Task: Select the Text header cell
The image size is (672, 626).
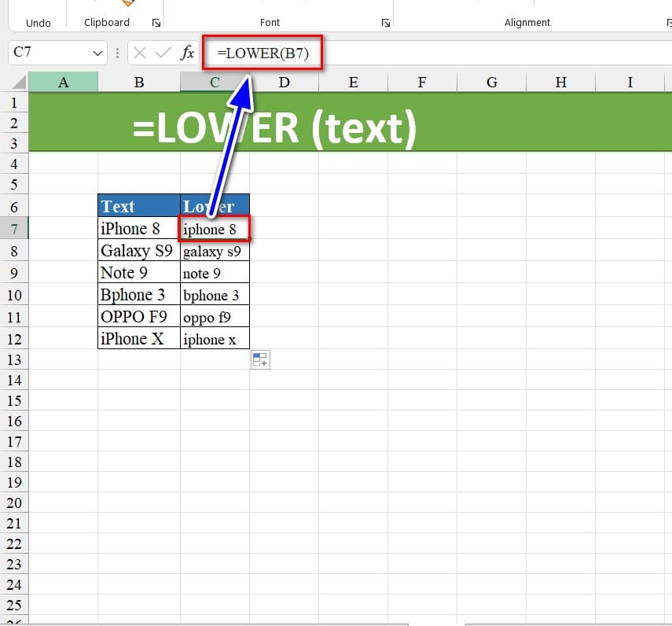Action: 139,206
